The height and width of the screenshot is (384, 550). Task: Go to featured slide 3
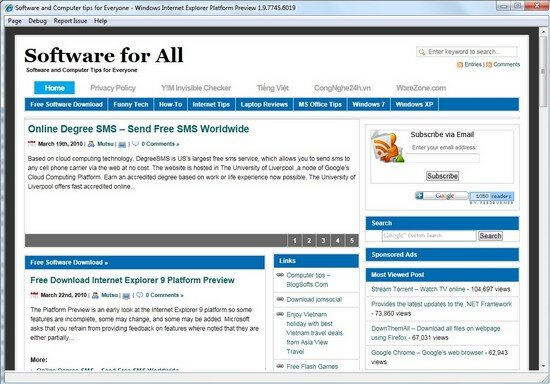[323, 241]
